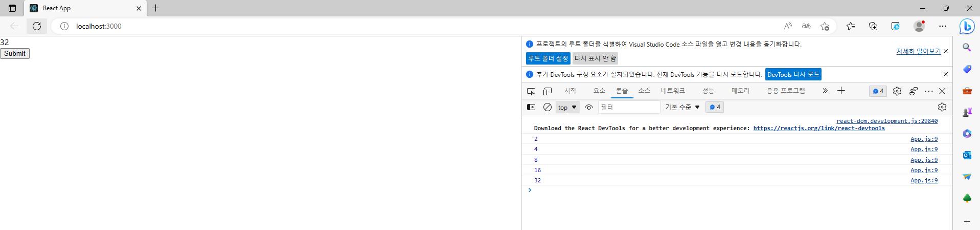Image resolution: width=980 pixels, height=230 pixels.
Task: Click the console log value 8
Action: click(x=536, y=160)
